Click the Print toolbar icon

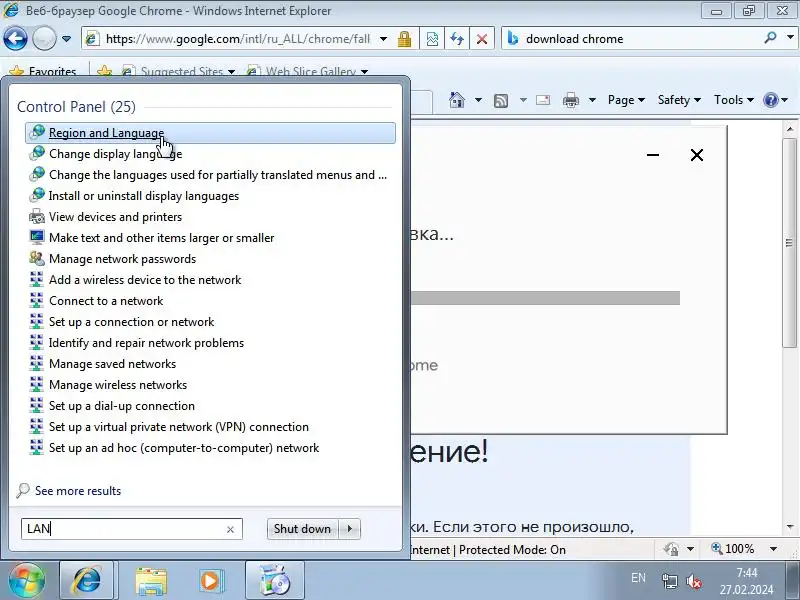coord(571,100)
